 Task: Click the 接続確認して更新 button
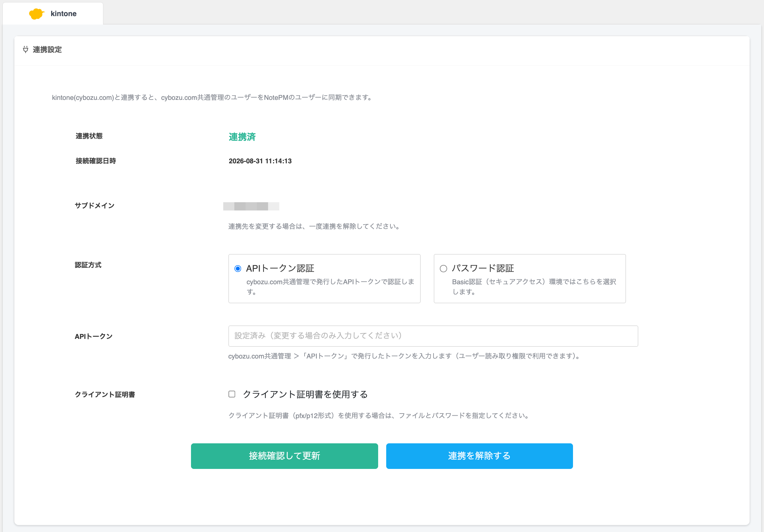(x=285, y=456)
